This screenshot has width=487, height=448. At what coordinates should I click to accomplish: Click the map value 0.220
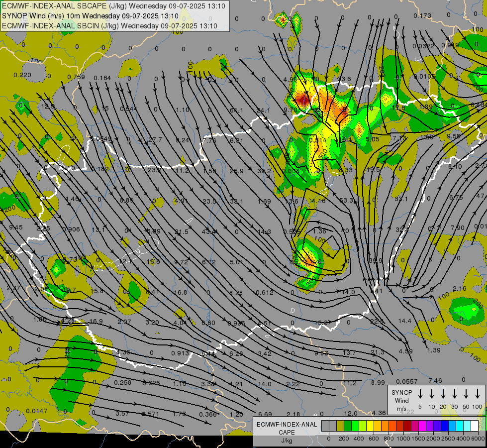22,75
